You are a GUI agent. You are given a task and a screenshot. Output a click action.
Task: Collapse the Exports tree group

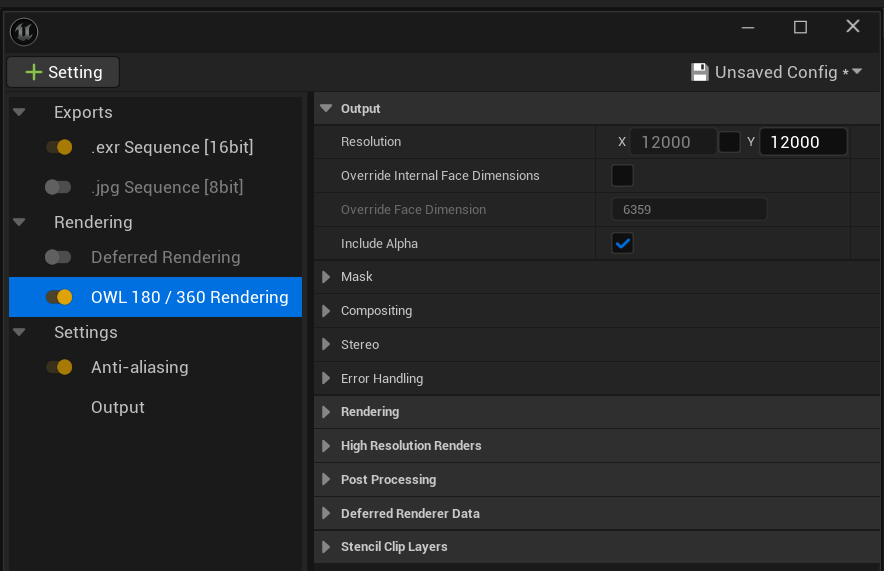pos(19,112)
